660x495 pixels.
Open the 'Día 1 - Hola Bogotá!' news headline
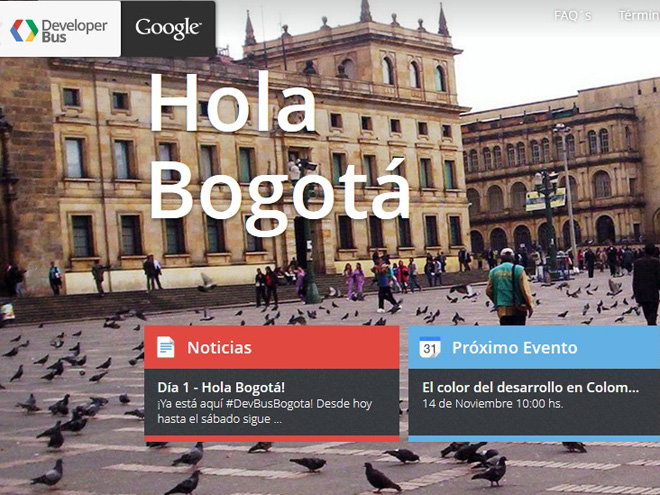point(221,387)
